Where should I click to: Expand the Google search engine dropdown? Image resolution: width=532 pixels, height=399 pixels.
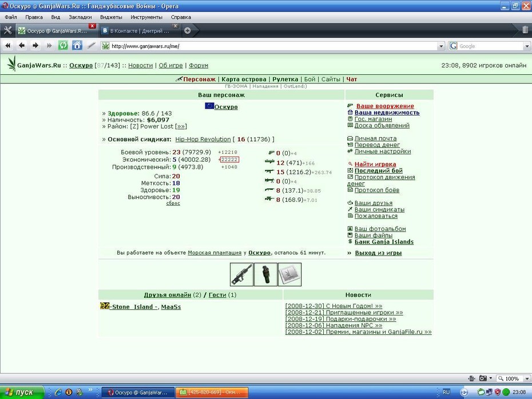pyautogui.click(x=527, y=46)
